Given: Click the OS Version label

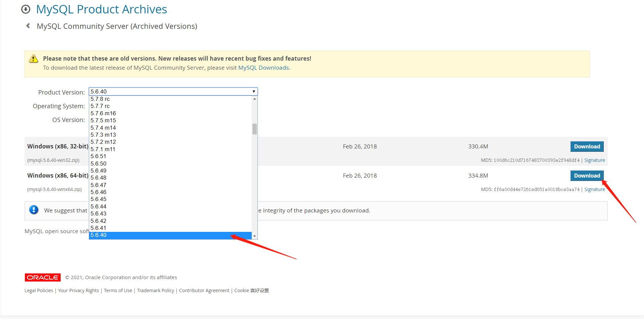Looking at the screenshot, I should click(68, 120).
